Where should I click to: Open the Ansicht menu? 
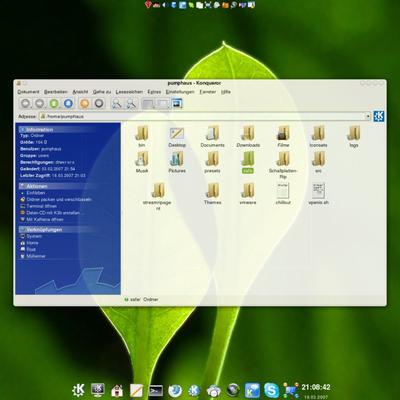coord(80,92)
